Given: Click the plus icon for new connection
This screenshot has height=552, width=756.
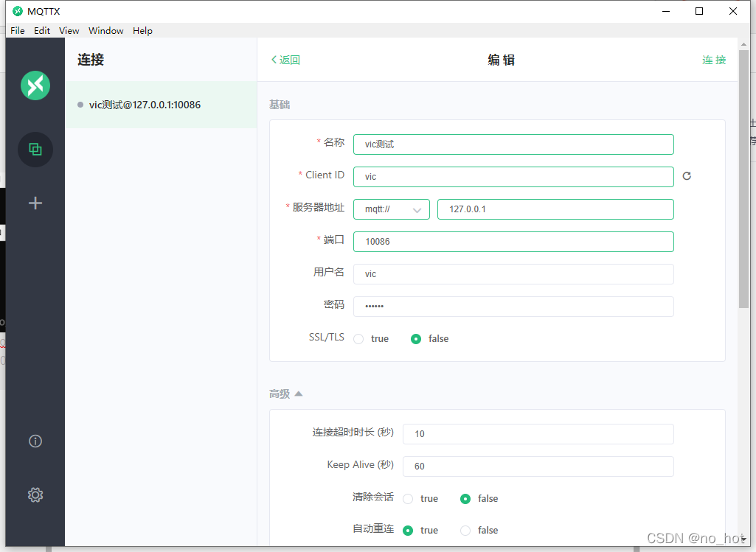Looking at the screenshot, I should [x=35, y=203].
